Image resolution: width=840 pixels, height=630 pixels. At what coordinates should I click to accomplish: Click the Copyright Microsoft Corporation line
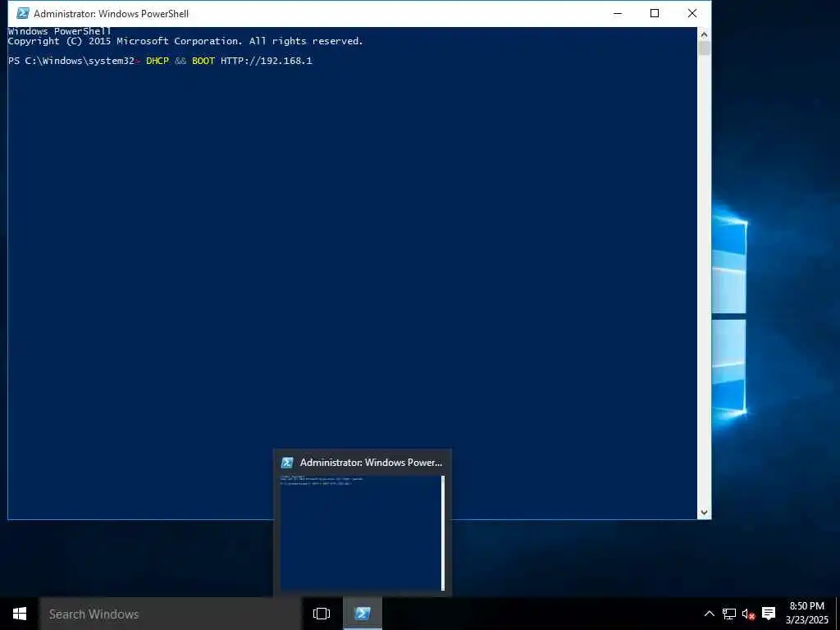tap(185, 41)
